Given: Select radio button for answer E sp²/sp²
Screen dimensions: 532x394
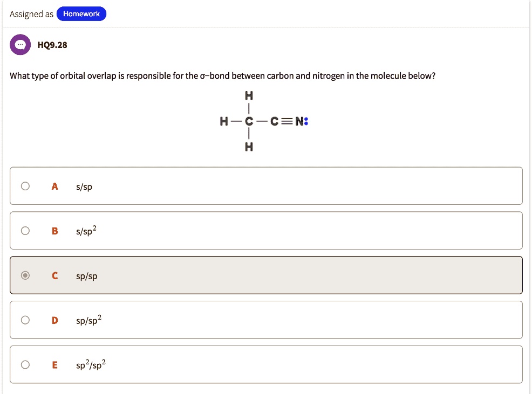Looking at the screenshot, I should [x=25, y=364].
